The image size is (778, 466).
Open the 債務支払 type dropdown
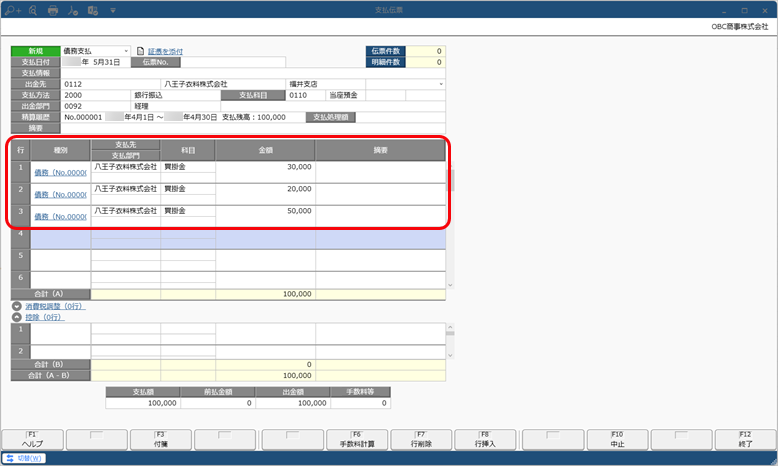126,51
